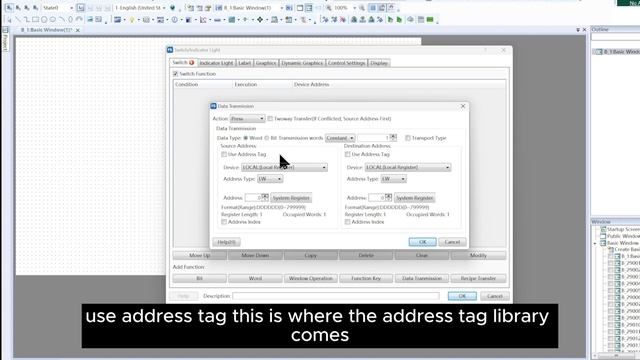Click System Register button for Destination Address
Viewport: 640px width, 360px height.
coord(414,198)
